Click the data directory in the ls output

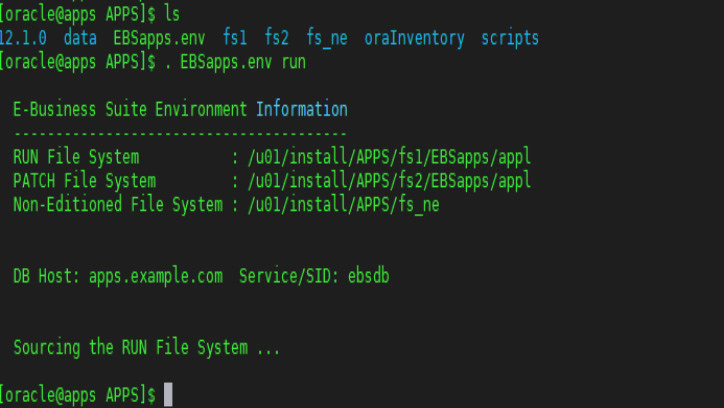pos(80,39)
